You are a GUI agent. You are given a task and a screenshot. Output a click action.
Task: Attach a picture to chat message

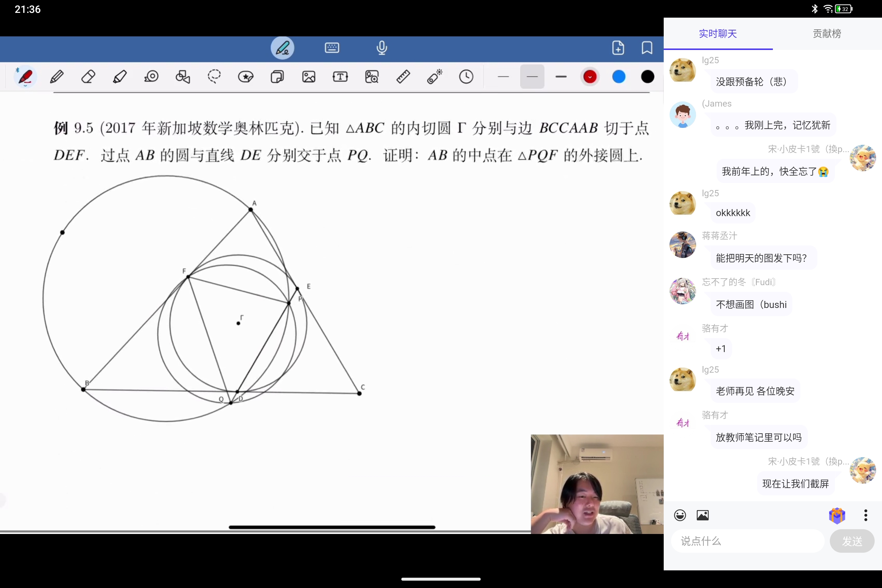(x=703, y=515)
